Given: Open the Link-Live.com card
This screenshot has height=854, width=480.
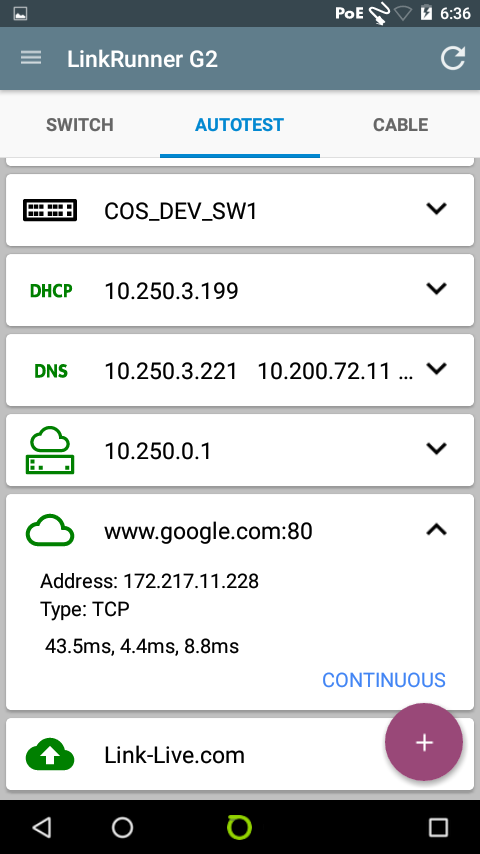Looking at the screenshot, I should (x=240, y=754).
